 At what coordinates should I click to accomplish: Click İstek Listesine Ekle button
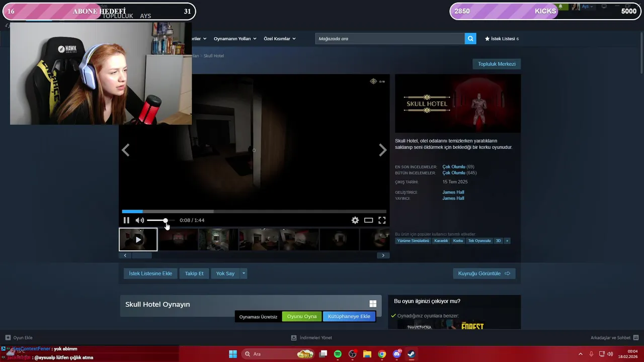150,274
